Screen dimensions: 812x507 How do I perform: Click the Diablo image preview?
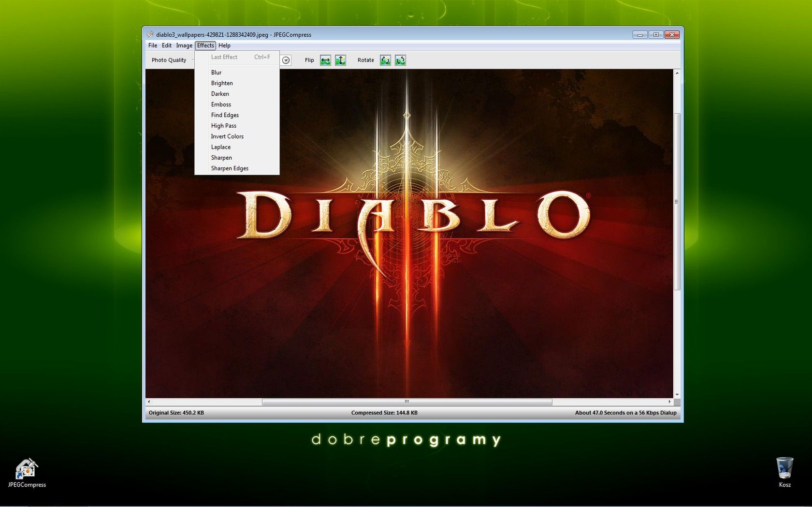pyautogui.click(x=409, y=234)
